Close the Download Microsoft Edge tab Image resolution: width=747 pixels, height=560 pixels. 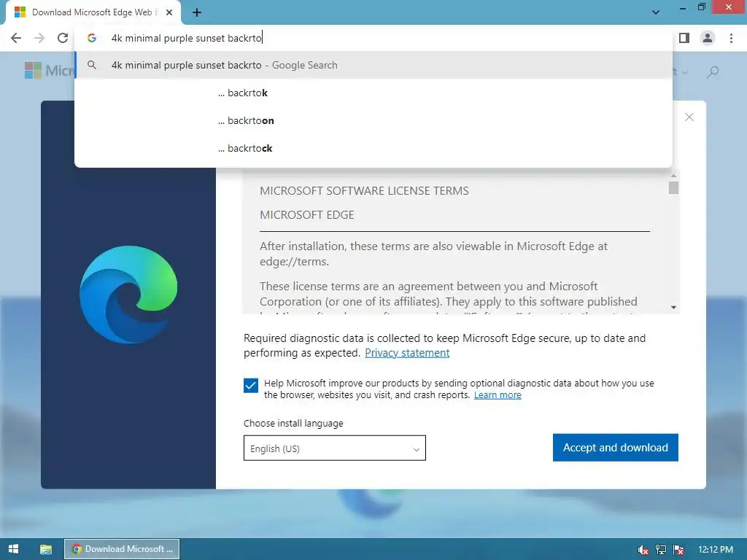[169, 12]
